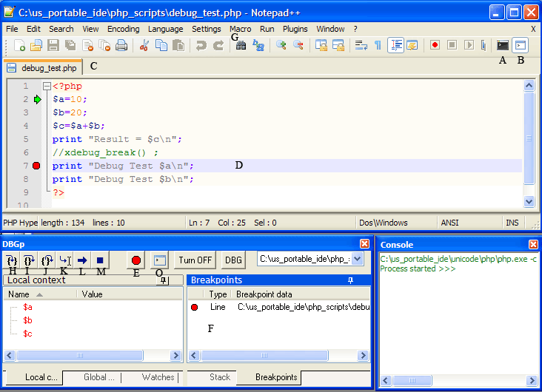Click the editor vertical scrollbar down arrow
Image resolution: width=542 pixels, height=392 pixels.
point(529,201)
